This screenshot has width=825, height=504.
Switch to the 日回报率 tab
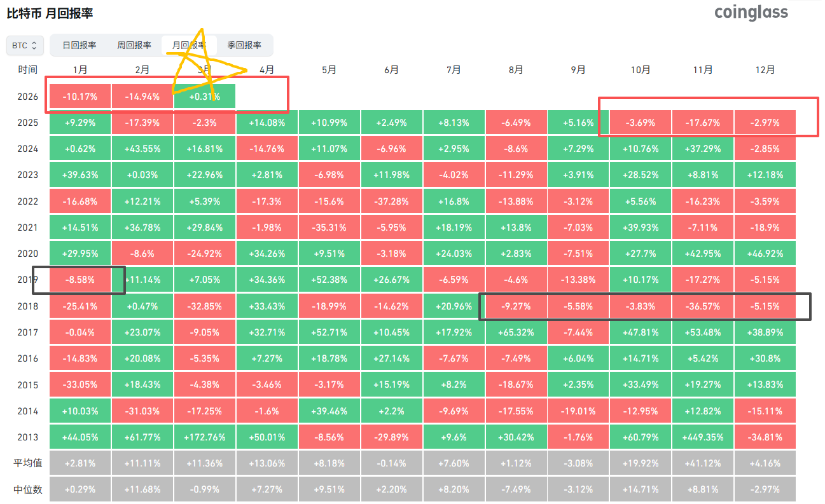[x=80, y=46]
